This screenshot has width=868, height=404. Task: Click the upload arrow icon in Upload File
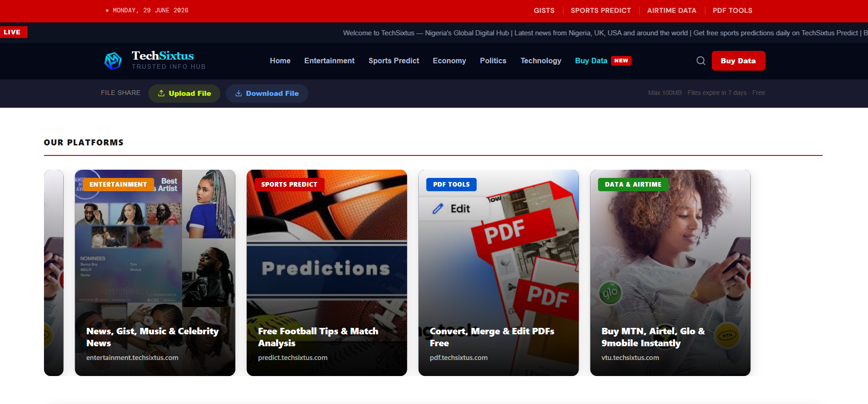click(161, 93)
